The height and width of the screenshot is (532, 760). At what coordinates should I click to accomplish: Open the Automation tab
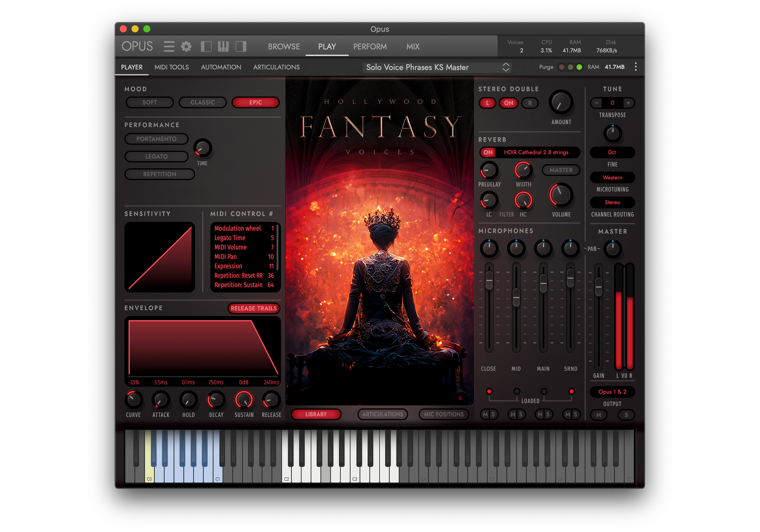(221, 67)
